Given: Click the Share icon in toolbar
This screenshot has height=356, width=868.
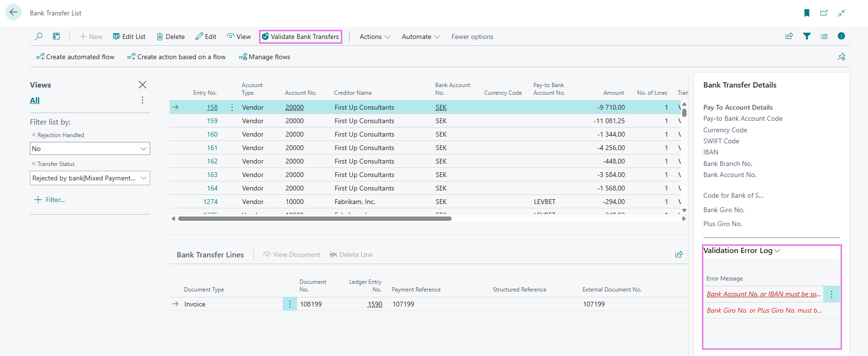Looking at the screenshot, I should click(x=790, y=36).
